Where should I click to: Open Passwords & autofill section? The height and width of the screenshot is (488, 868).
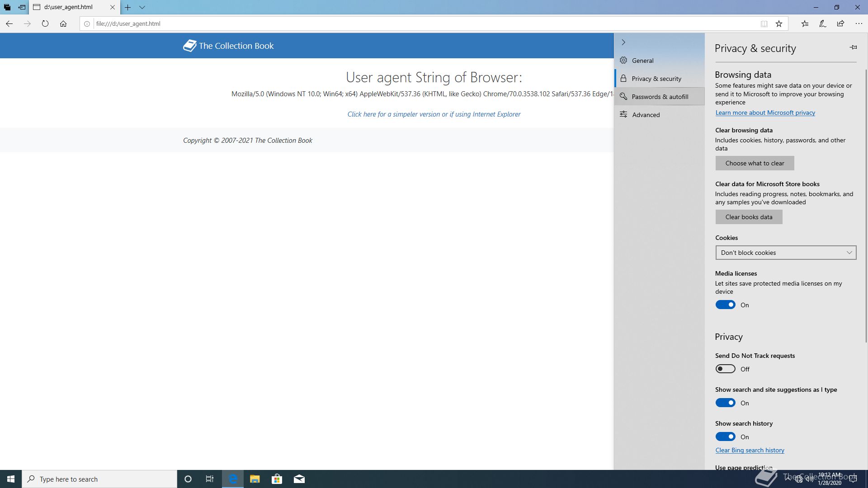(x=659, y=97)
